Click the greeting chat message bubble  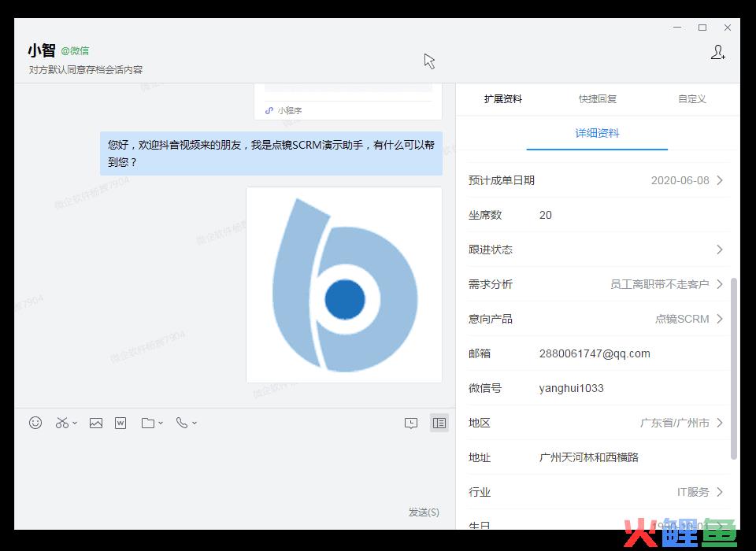pyautogui.click(x=271, y=153)
